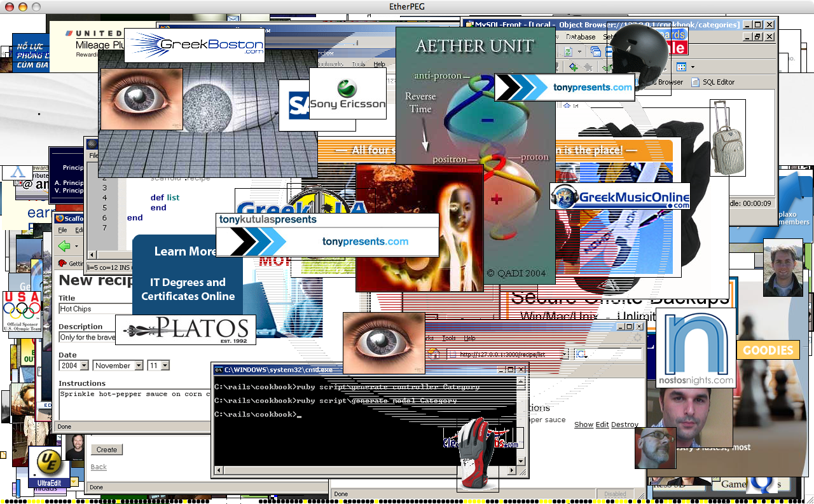Click the Show link in the recipe list
This screenshot has height=504, width=814.
click(x=584, y=425)
